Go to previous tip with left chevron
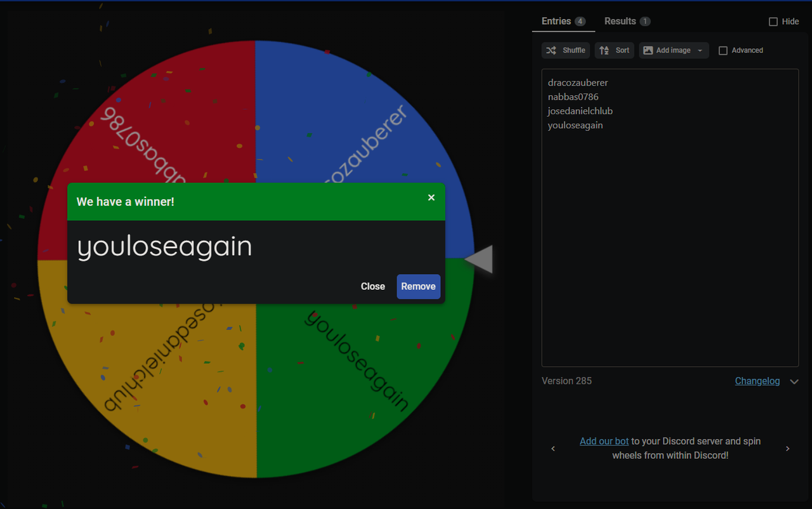Viewport: 812px width, 509px height. [x=553, y=449]
